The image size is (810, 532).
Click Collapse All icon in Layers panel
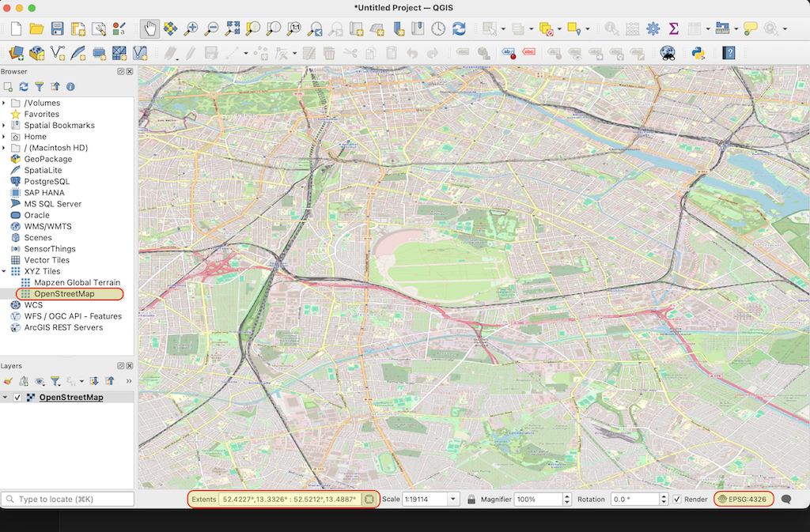tap(109, 381)
